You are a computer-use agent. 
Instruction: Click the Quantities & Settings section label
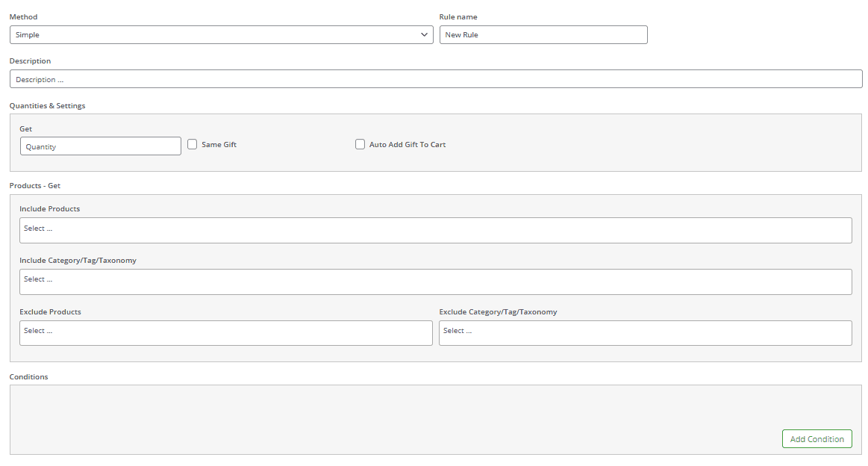[47, 105]
